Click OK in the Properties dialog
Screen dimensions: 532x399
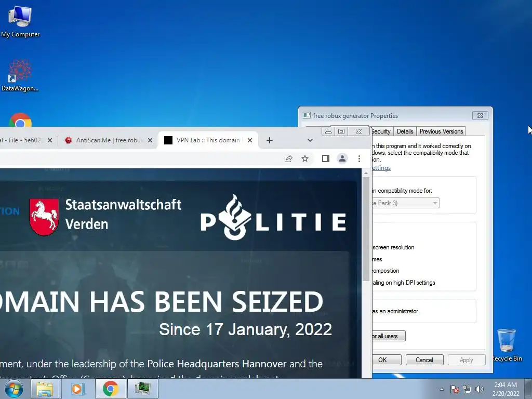387,360
